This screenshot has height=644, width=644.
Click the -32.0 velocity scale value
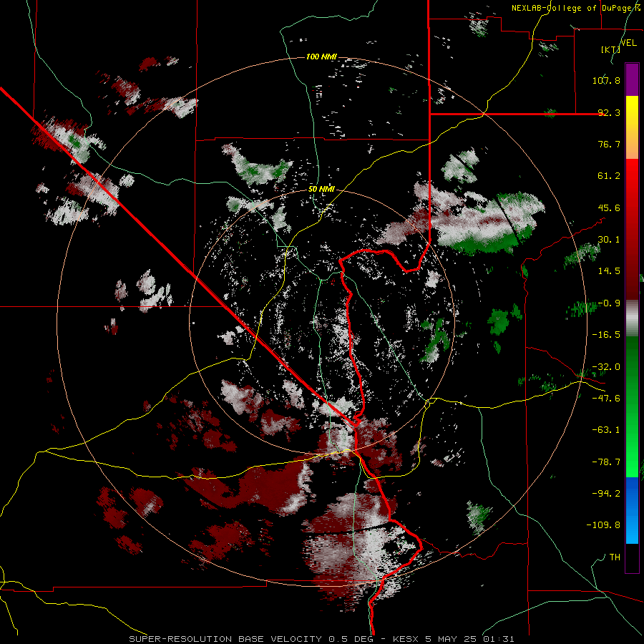point(606,367)
